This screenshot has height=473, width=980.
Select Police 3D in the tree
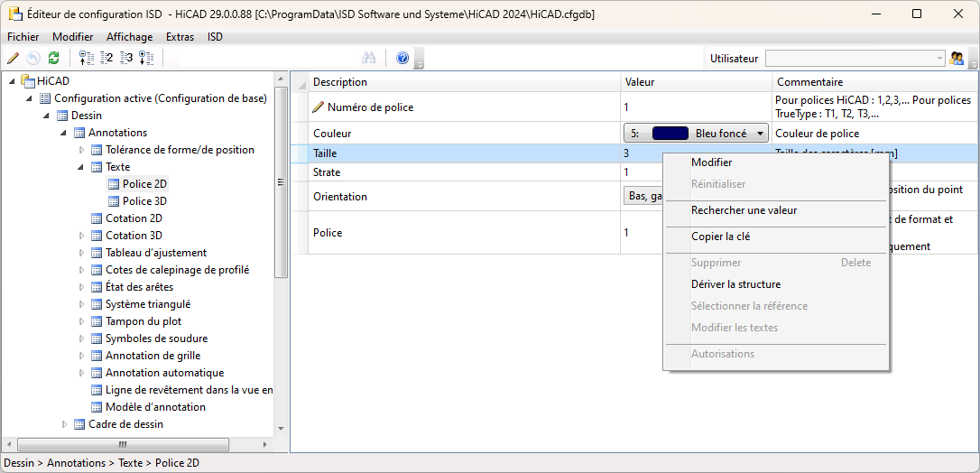click(x=144, y=201)
